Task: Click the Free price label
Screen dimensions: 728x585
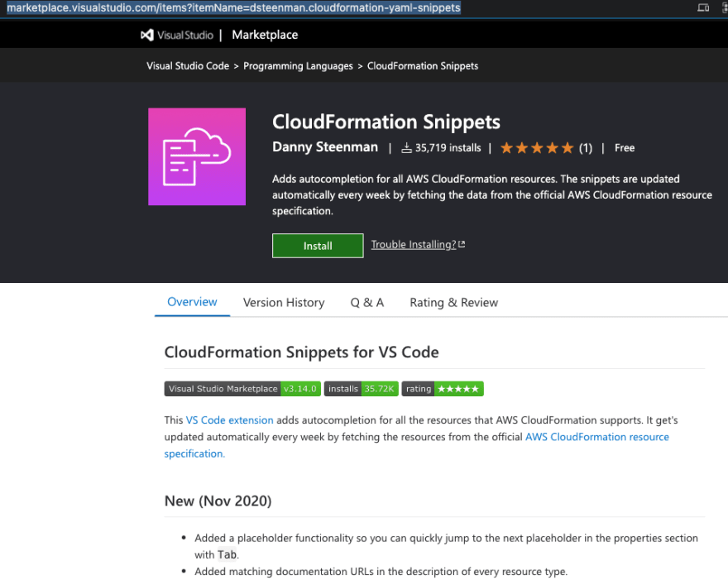Action: pos(625,148)
